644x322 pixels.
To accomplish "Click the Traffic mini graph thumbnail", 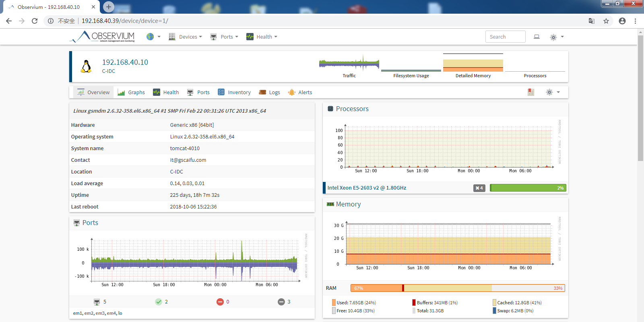I will (x=349, y=63).
